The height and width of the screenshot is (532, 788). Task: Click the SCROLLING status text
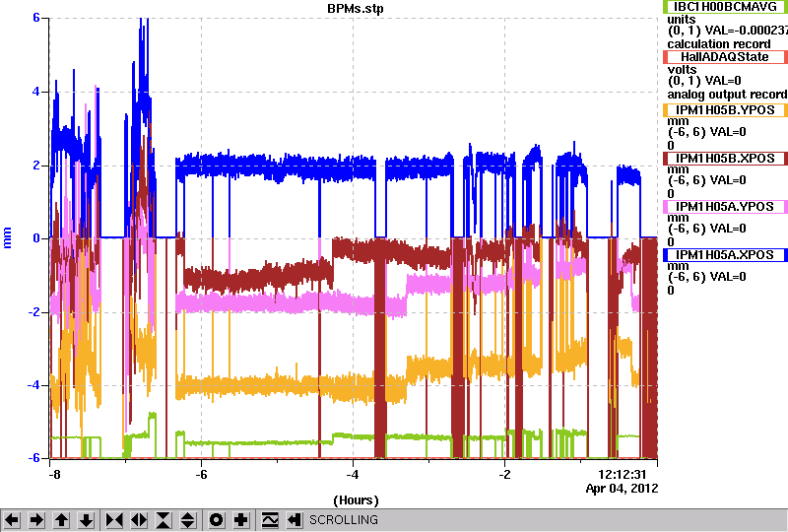pyautogui.click(x=343, y=520)
